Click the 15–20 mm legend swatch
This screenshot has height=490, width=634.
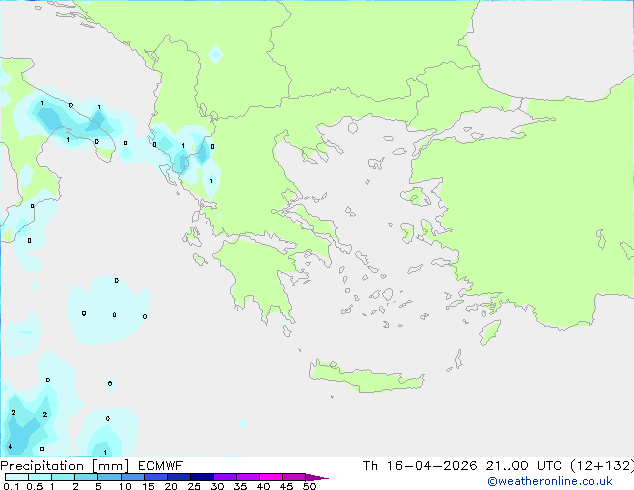155,477
